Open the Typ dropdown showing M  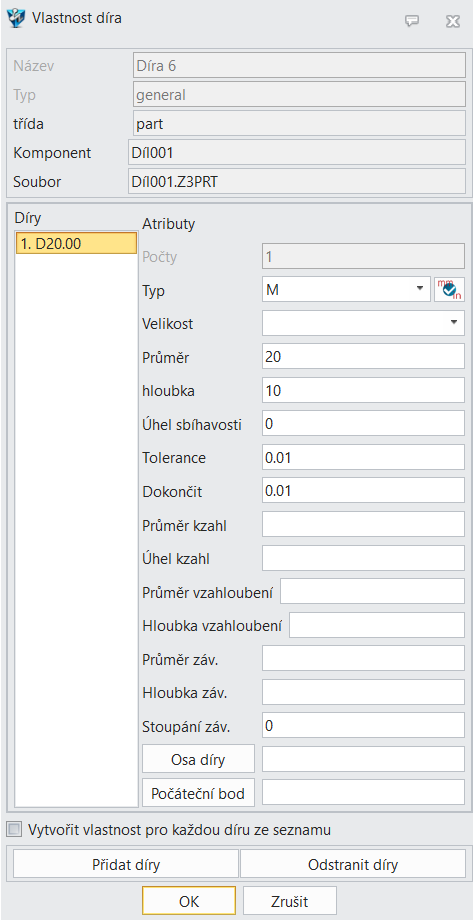[x=347, y=289]
